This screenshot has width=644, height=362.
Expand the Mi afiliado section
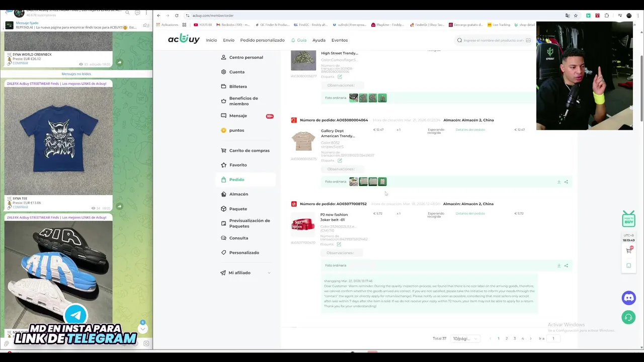point(246,273)
